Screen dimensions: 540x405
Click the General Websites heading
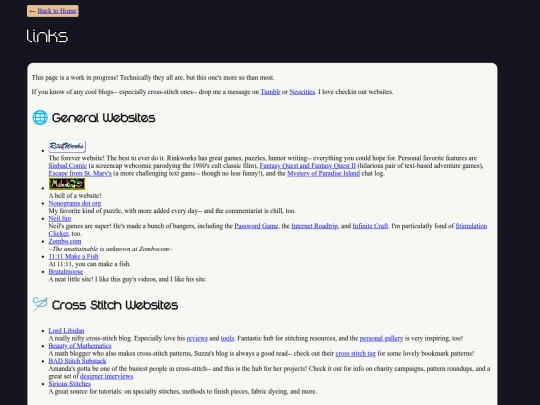103,118
